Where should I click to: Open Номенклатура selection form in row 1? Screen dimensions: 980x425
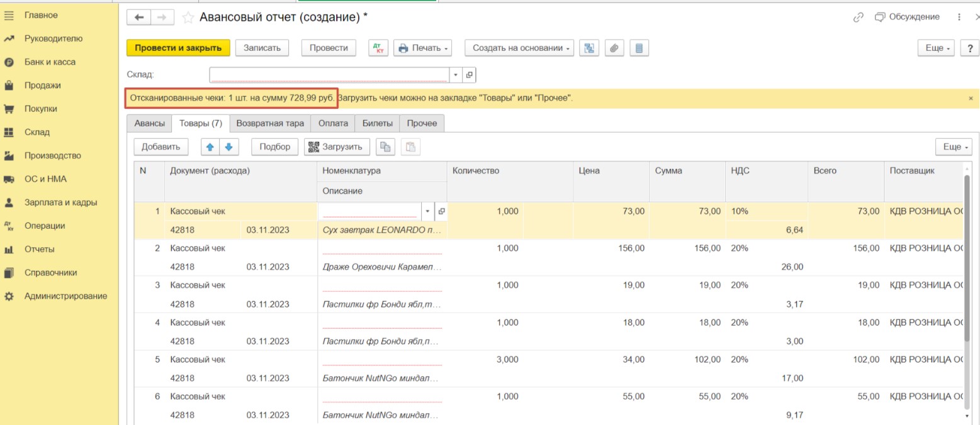tap(441, 211)
